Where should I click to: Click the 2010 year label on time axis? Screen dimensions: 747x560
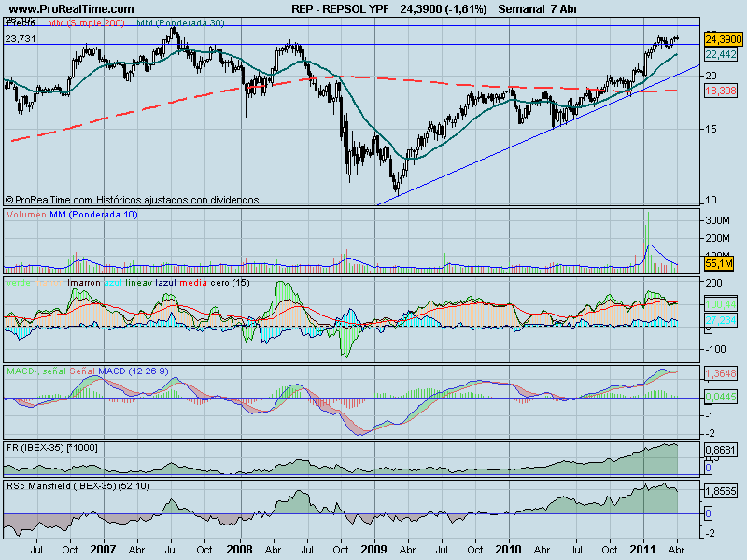pos(508,549)
